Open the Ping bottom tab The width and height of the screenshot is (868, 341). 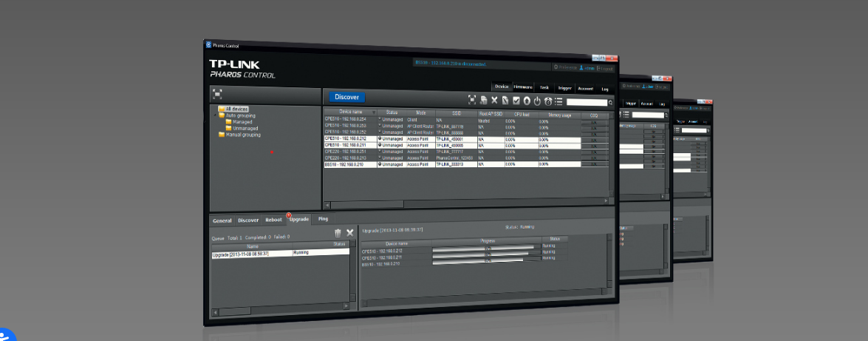point(323,219)
